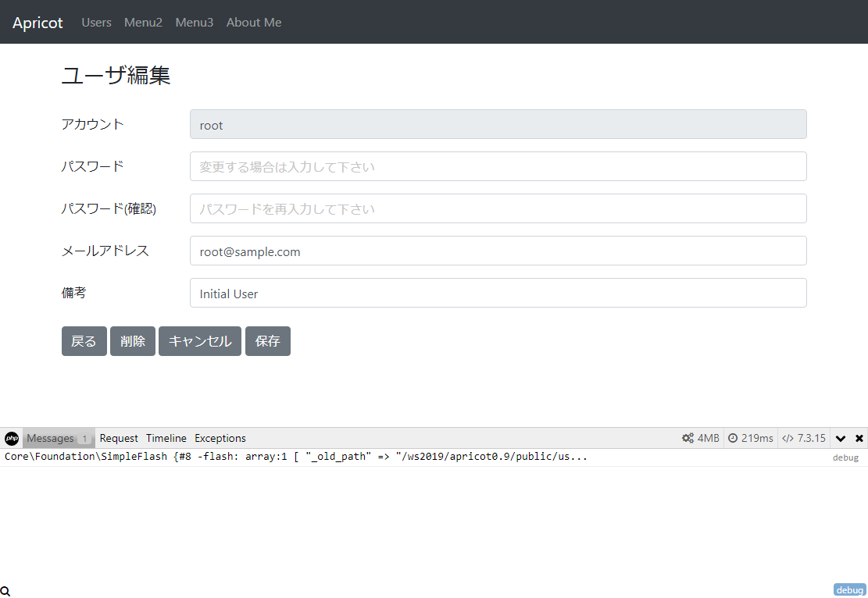This screenshot has width=868, height=598.
Task: Toggle the blue debug label filter
Action: pyautogui.click(x=849, y=590)
